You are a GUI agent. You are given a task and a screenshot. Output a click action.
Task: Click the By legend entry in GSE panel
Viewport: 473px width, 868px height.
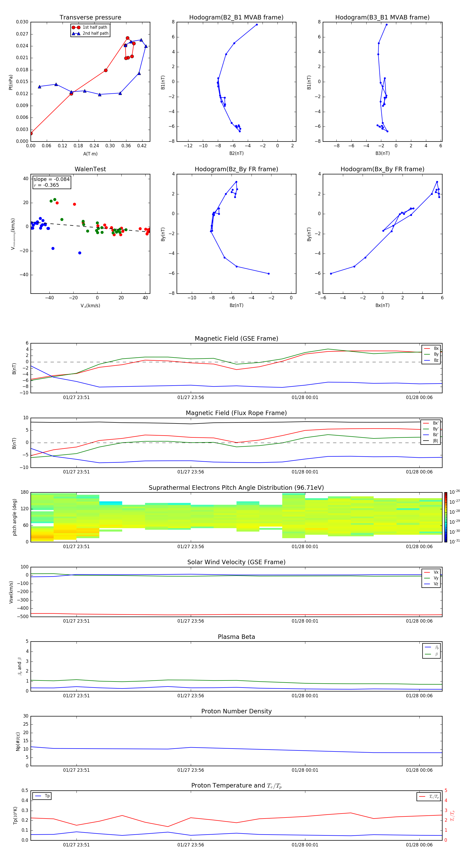(x=431, y=354)
